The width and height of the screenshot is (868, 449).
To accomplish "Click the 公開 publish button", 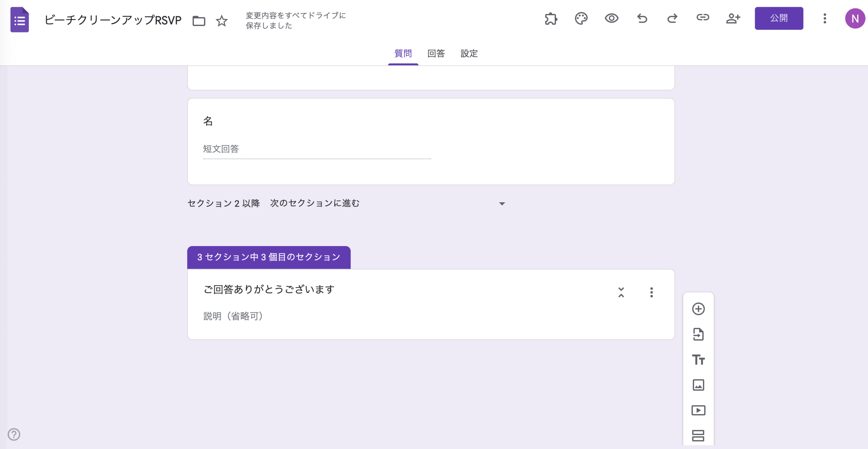I will pos(778,18).
